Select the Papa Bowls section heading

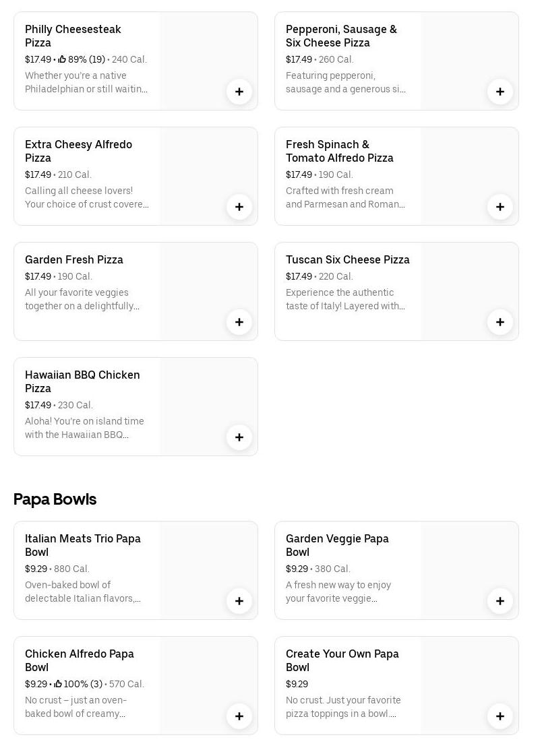coord(55,499)
